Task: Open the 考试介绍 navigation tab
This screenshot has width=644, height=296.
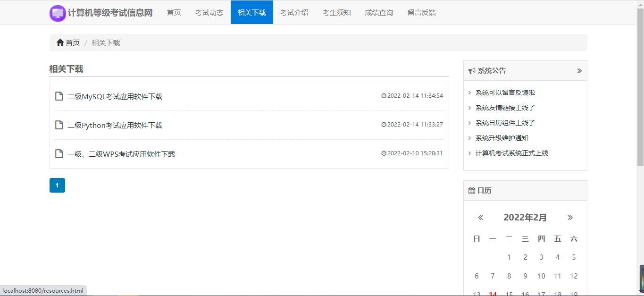Action: pyautogui.click(x=294, y=12)
